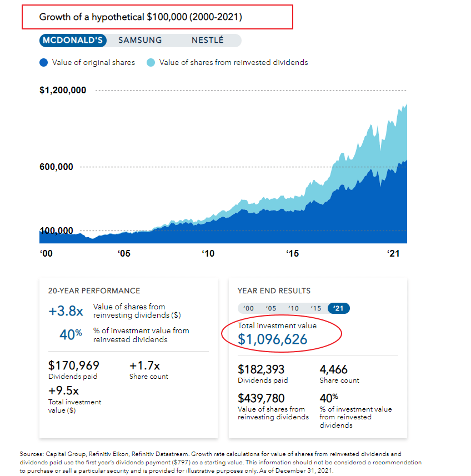Image resolution: width=471 pixels, height=476 pixels.
Task: Click the 600,000 y-axis label
Action: tap(57, 167)
